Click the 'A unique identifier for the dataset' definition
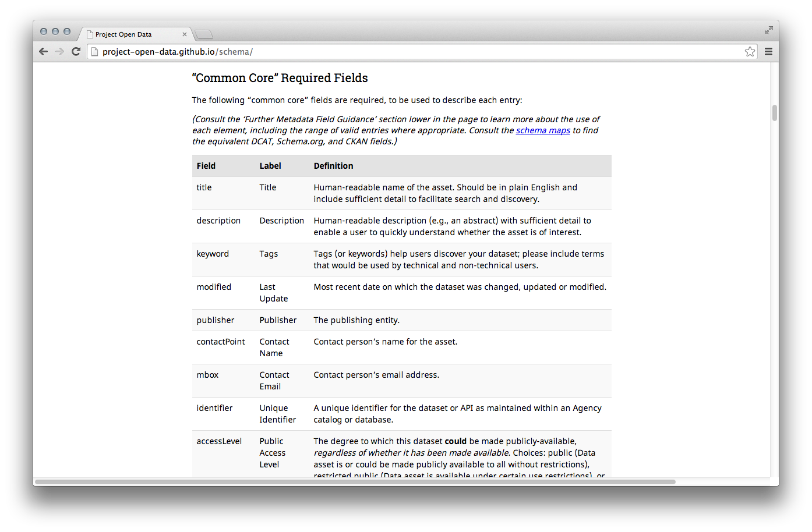 (x=458, y=414)
